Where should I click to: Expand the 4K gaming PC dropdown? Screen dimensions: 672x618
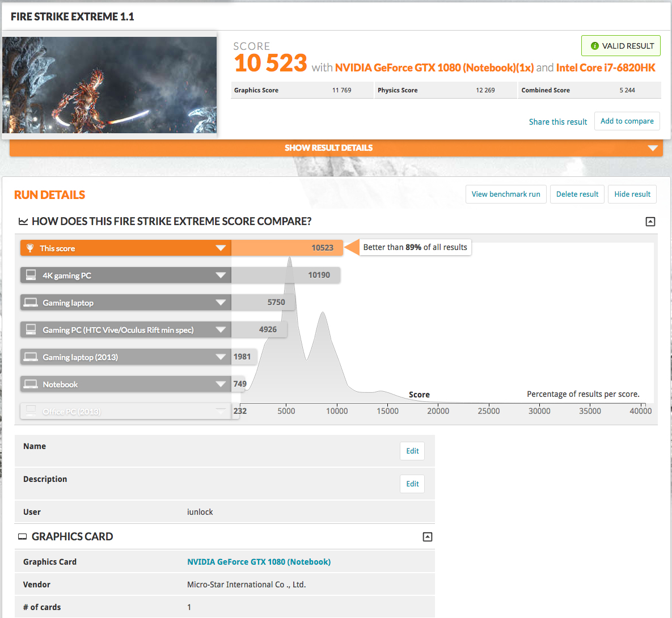pos(221,275)
